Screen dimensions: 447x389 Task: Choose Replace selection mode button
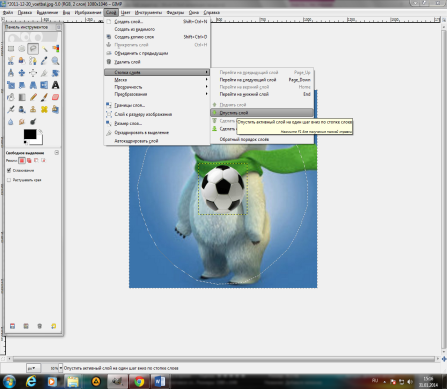pos(22,161)
